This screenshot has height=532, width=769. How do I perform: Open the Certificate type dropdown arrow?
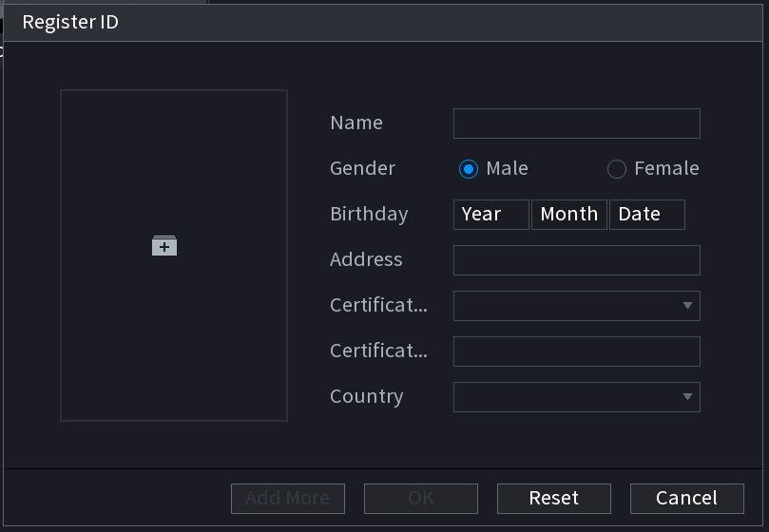687,306
